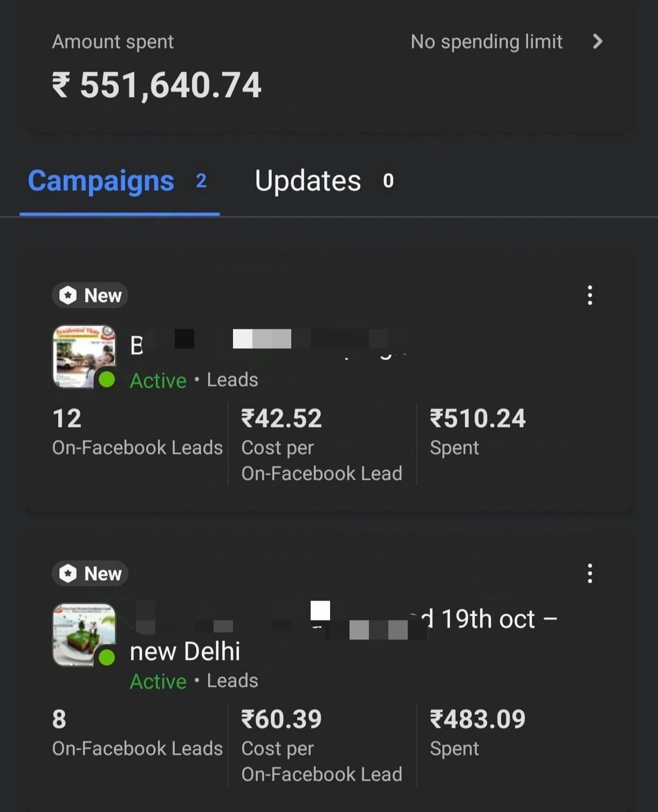This screenshot has width=658, height=812.
Task: Select the ₹510.24 Spent metric
Action: tap(477, 432)
